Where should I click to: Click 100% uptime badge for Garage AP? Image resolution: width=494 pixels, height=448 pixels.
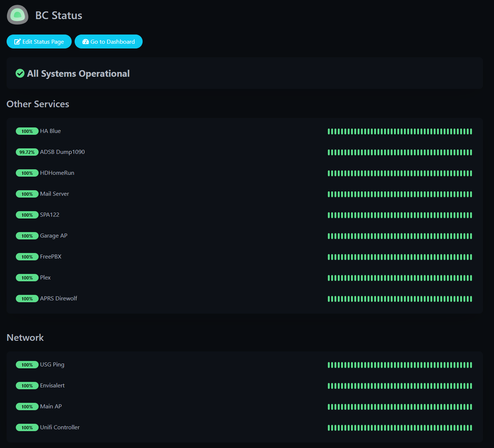(27, 236)
